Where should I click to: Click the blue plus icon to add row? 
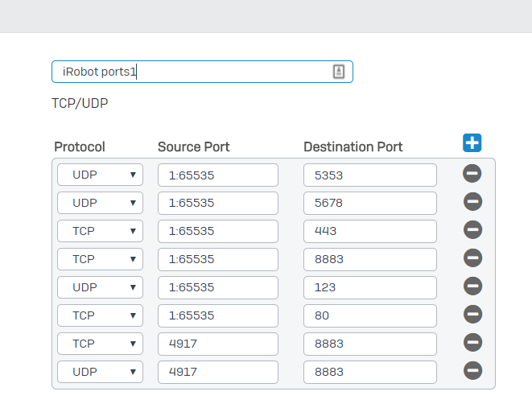pos(472,143)
